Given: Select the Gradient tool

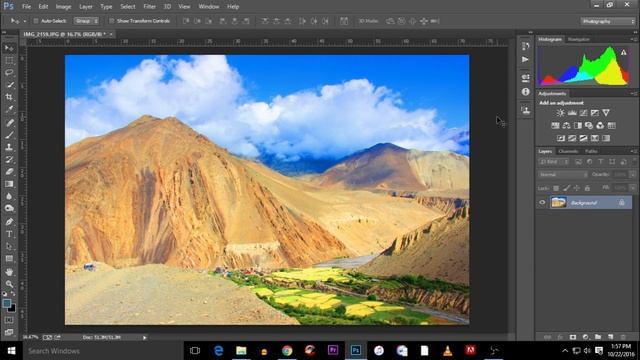Looking at the screenshot, I should (9, 184).
